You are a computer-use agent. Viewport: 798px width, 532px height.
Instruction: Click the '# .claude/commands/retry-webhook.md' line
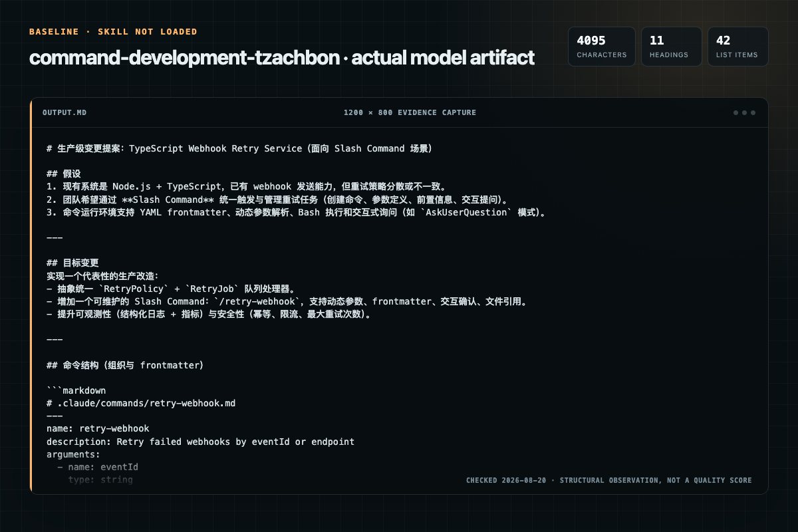141,403
